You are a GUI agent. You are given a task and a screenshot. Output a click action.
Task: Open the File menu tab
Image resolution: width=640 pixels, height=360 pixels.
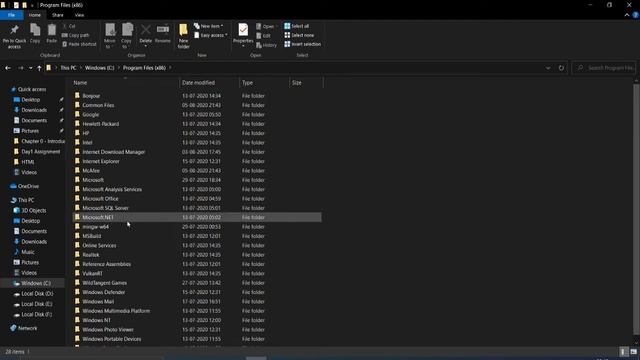pyautogui.click(x=11, y=15)
